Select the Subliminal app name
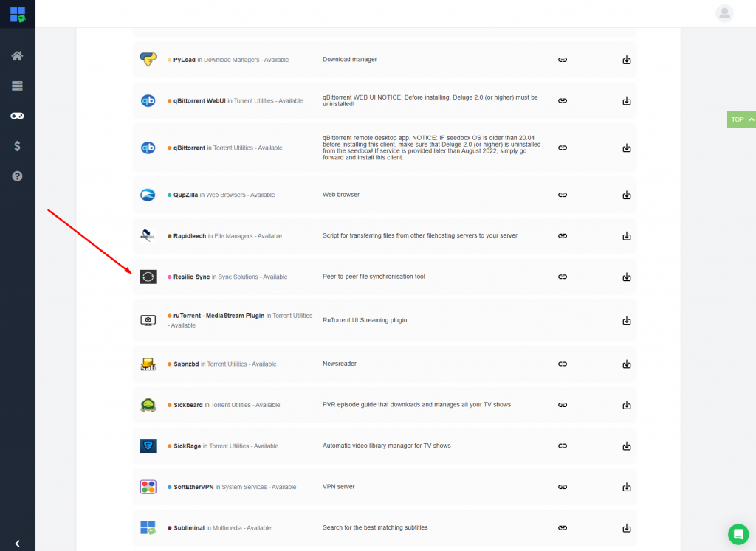Image resolution: width=756 pixels, height=551 pixels. (189, 528)
